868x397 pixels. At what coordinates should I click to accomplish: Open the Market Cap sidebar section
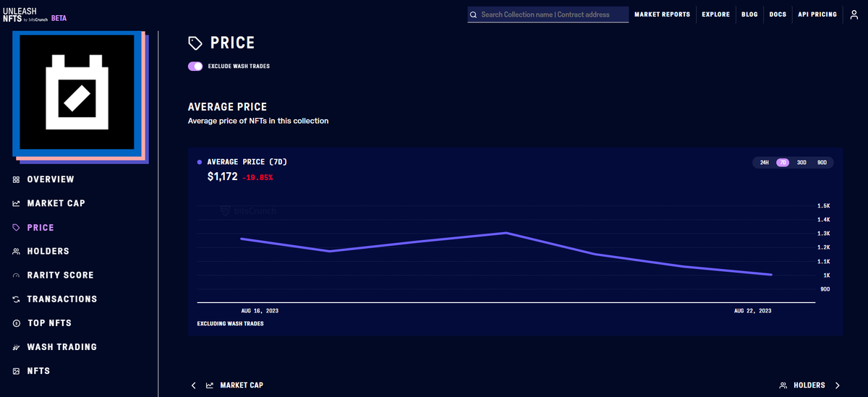pyautogui.click(x=56, y=203)
